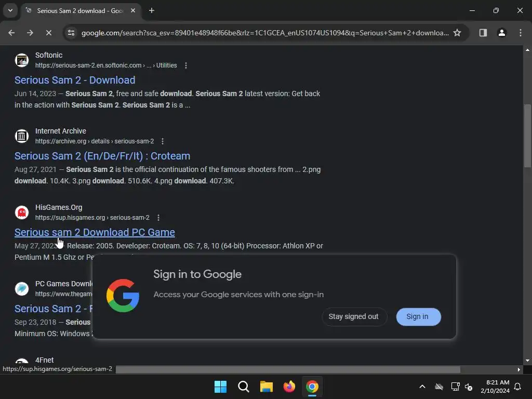The width and height of the screenshot is (532, 399).
Task: Minimize the Chrome window
Action: (x=472, y=10)
